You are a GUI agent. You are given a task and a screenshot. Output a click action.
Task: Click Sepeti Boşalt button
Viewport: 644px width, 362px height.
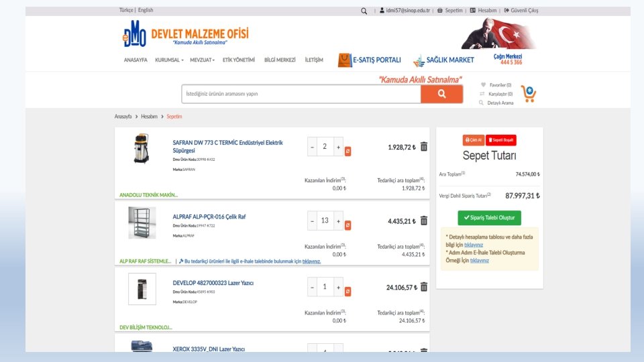tap(501, 140)
